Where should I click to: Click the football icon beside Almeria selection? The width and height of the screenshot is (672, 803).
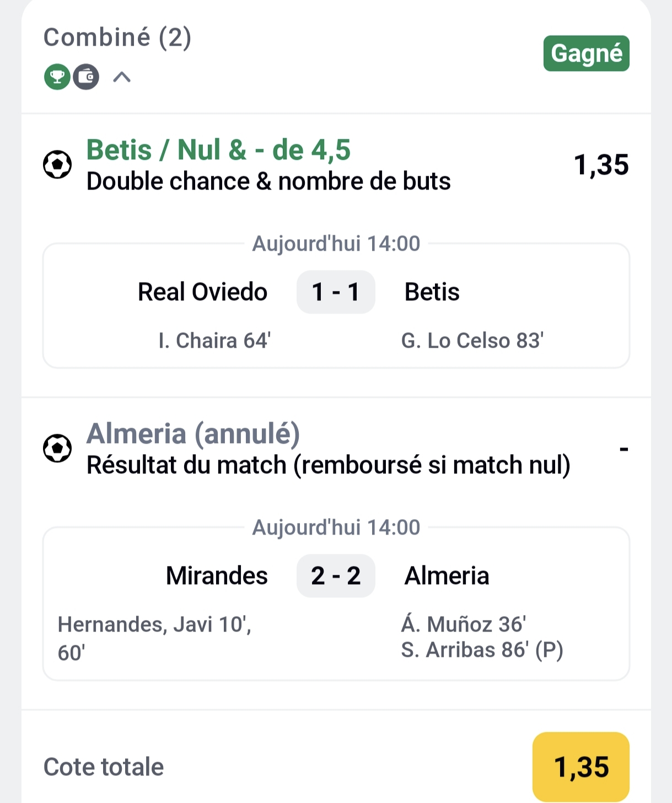[x=57, y=449]
